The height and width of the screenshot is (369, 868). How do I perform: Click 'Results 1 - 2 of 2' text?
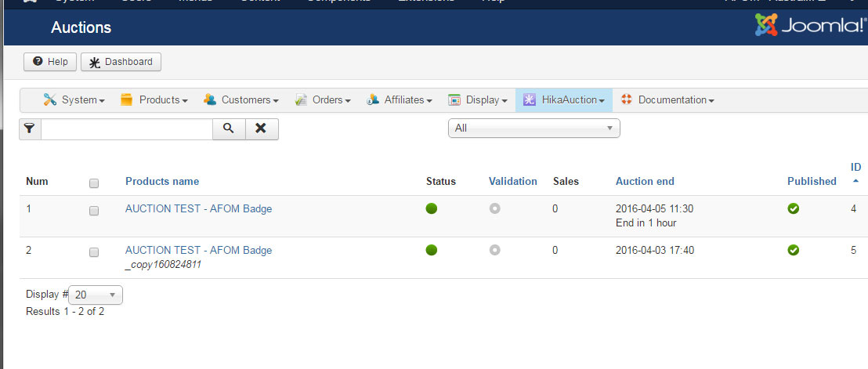[65, 312]
